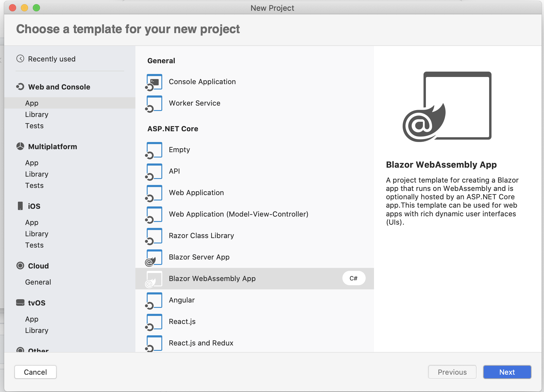Click the Cancel button
This screenshot has width=544, height=392.
(x=35, y=372)
